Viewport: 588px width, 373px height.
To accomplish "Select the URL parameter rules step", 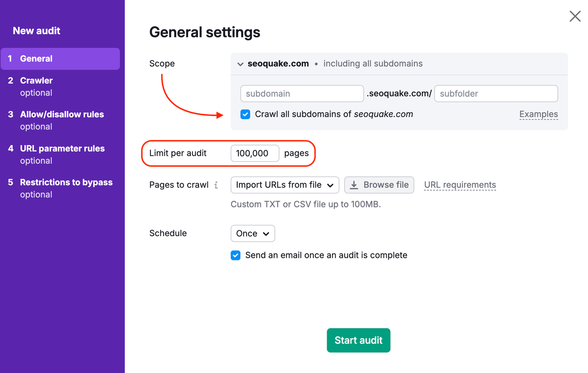I will 62,149.
